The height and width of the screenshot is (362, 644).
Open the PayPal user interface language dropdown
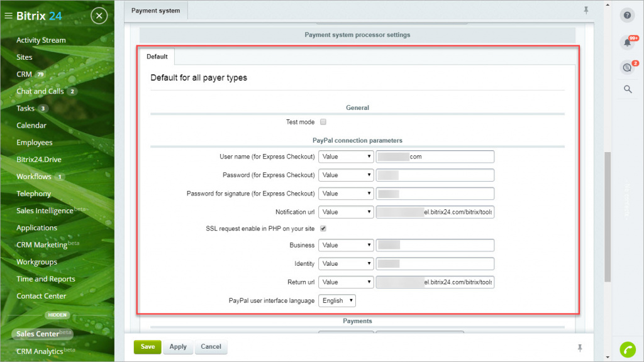point(337,301)
